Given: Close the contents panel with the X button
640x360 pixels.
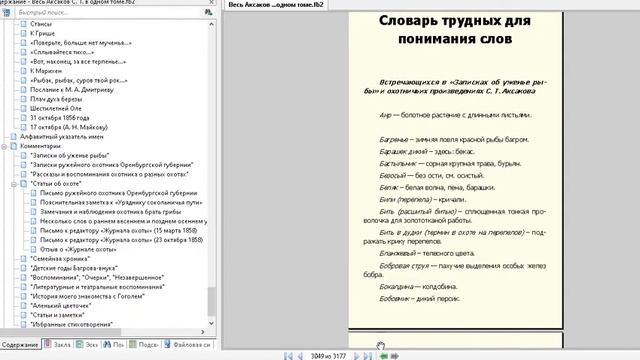Looking at the screenshot, I should (211, 2).
